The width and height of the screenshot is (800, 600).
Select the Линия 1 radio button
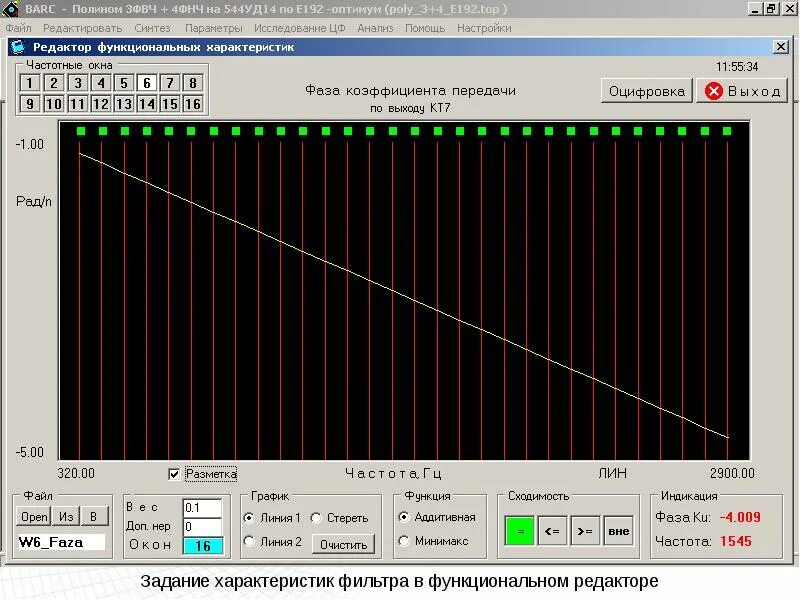(249, 518)
